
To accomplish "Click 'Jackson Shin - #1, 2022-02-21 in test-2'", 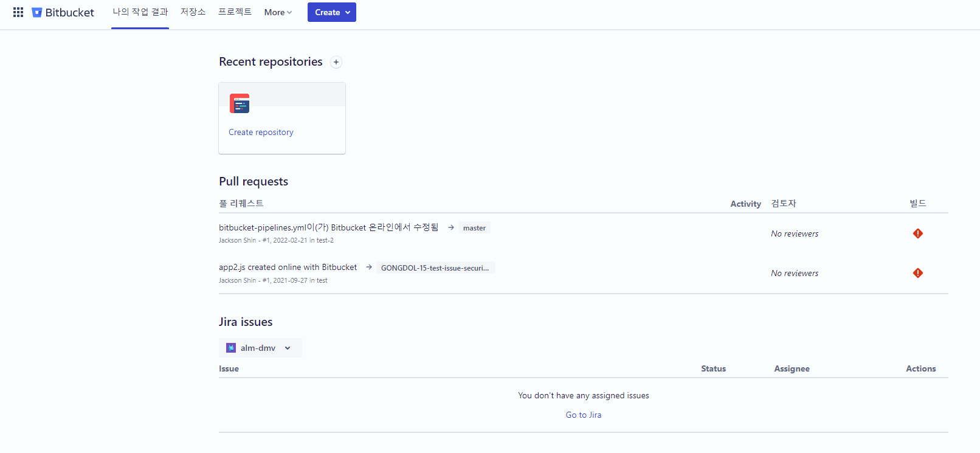I will 276,240.
